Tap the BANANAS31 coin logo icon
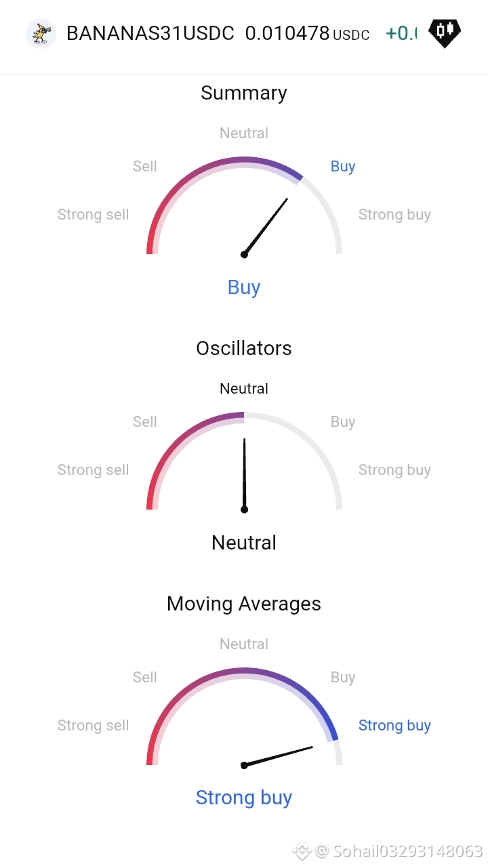Viewport: 488px width, 868px height. 41,33
